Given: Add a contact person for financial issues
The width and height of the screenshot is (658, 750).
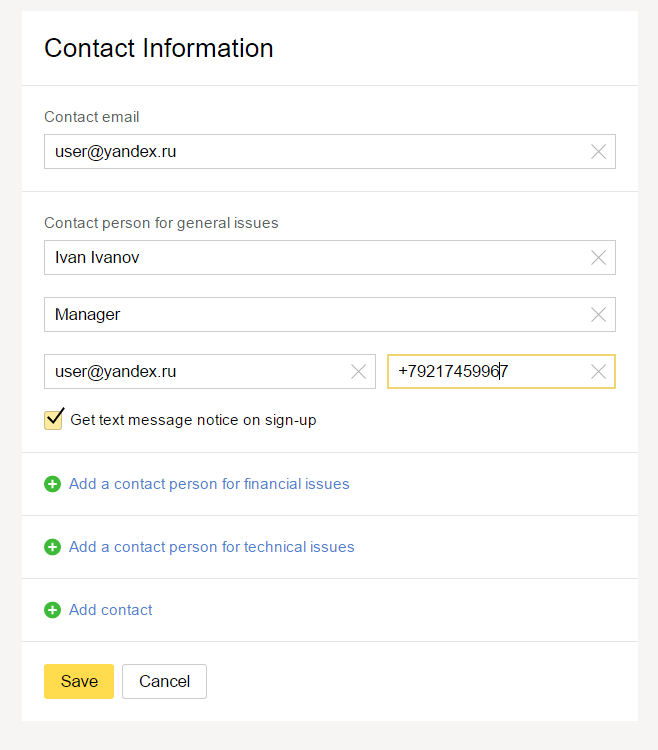Looking at the screenshot, I should (209, 484).
